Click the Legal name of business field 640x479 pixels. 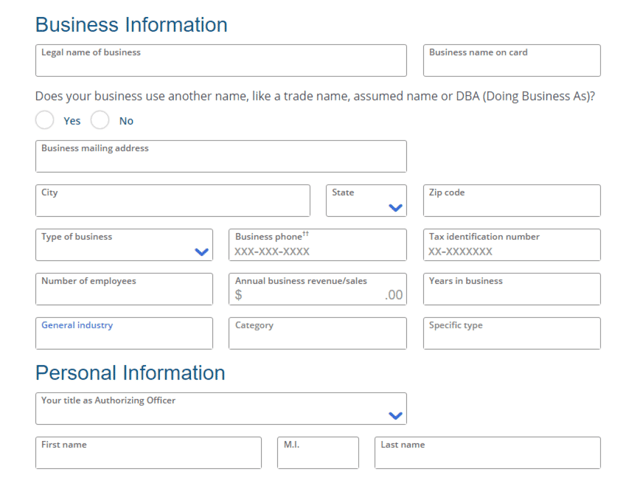tap(221, 60)
